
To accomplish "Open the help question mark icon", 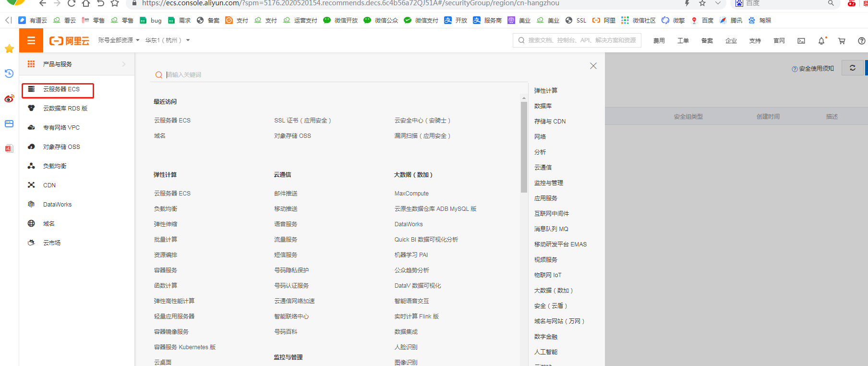I will point(862,41).
